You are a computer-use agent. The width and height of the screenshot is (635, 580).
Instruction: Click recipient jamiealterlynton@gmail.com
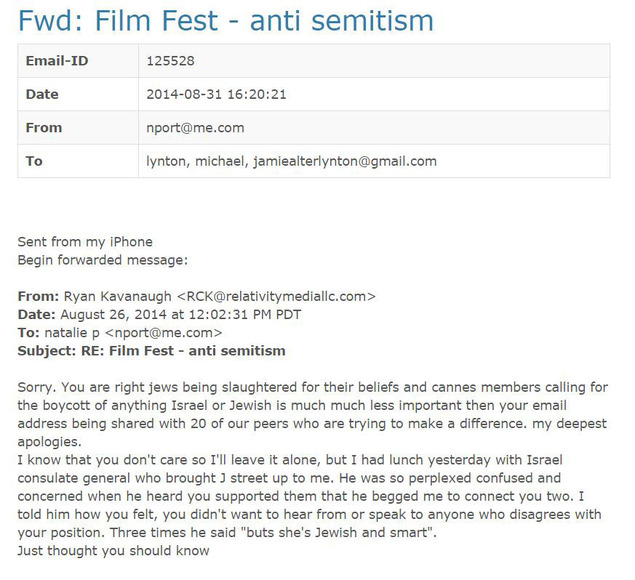(x=345, y=162)
